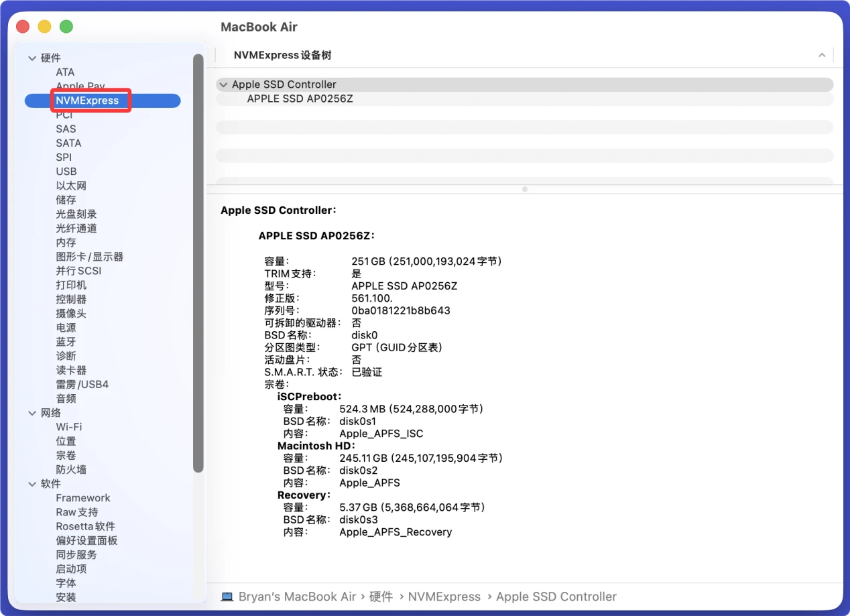Click the GPT (GUID分区表) value

(x=397, y=347)
